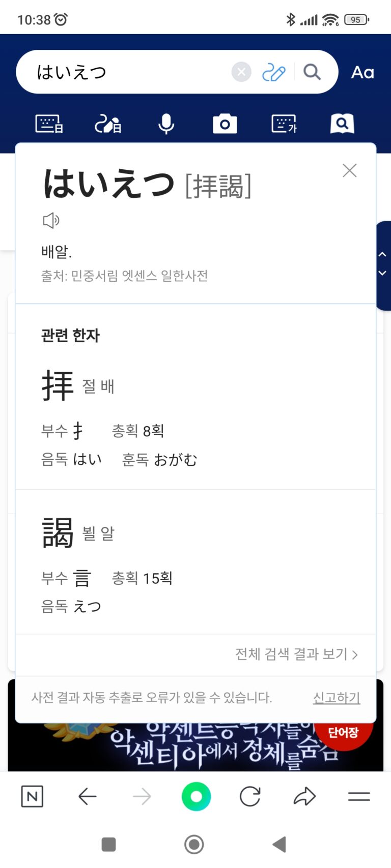Tap the 신고하기 report link
The width and height of the screenshot is (391, 868).
click(x=337, y=698)
